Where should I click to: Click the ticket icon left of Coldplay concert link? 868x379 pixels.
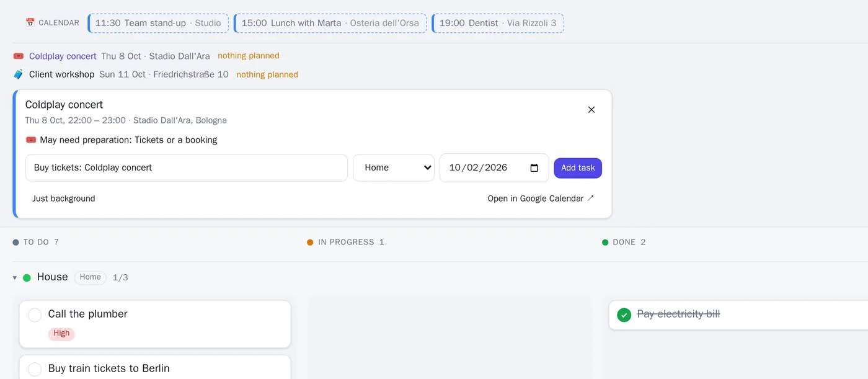[18, 56]
